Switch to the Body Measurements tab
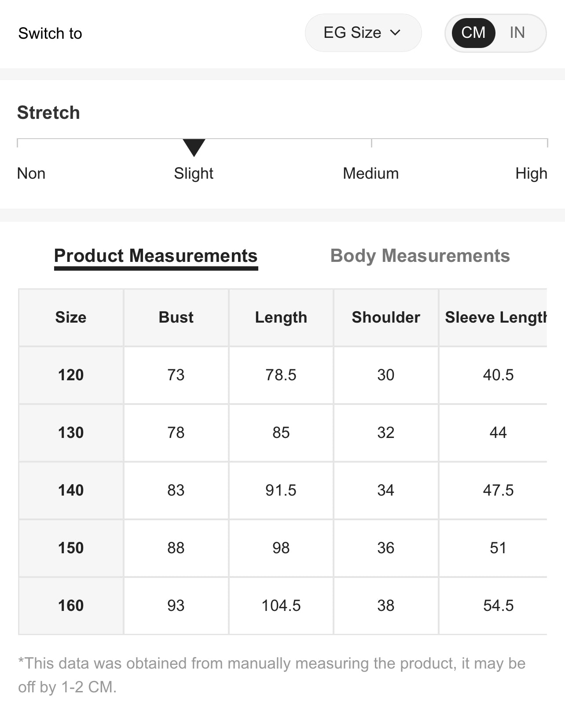Image resolution: width=565 pixels, height=728 pixels. [x=420, y=256]
